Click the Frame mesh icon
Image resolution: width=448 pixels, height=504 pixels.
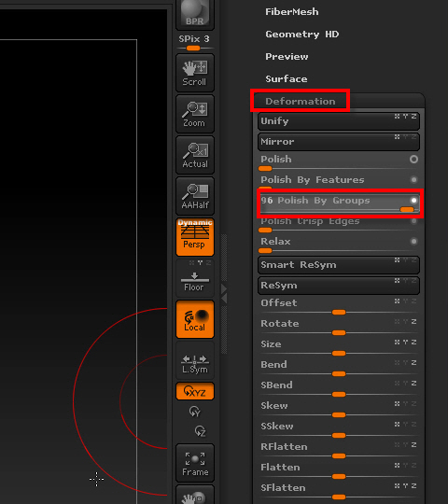click(195, 463)
